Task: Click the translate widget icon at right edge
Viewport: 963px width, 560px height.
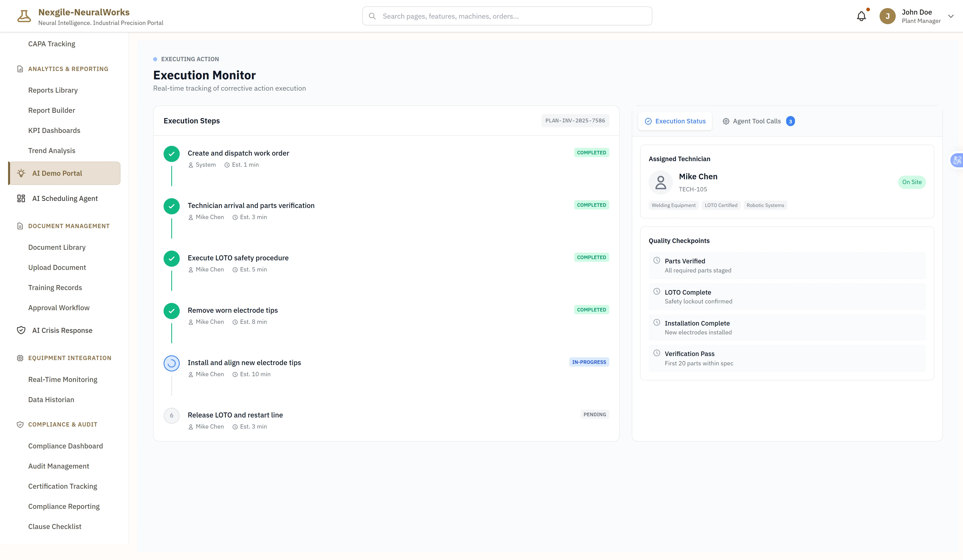Action: [957, 160]
